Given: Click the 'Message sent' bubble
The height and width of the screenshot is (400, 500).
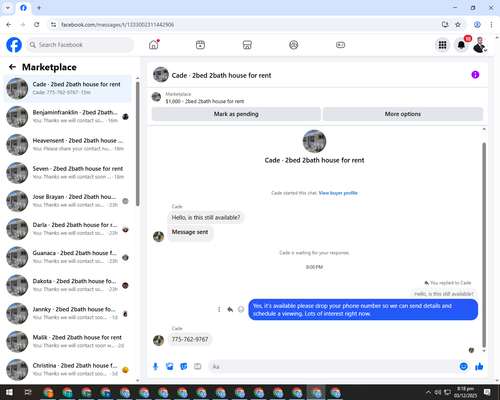Looking at the screenshot, I should coord(190,232).
